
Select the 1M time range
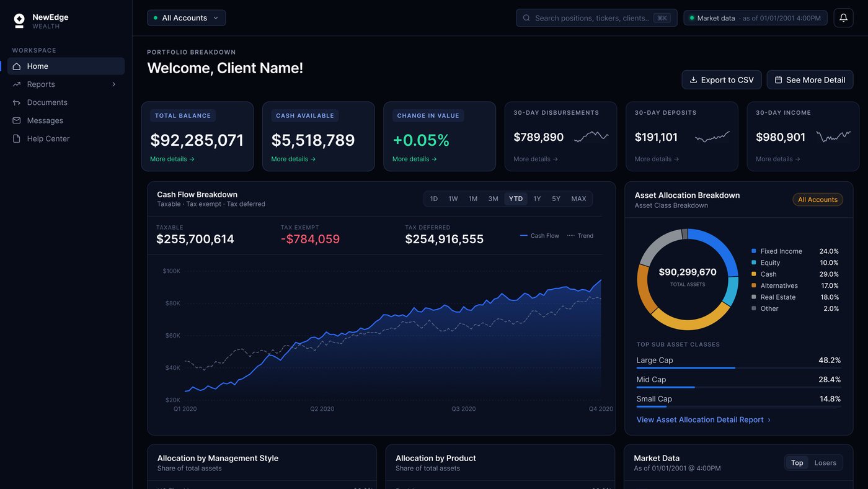pyautogui.click(x=473, y=199)
